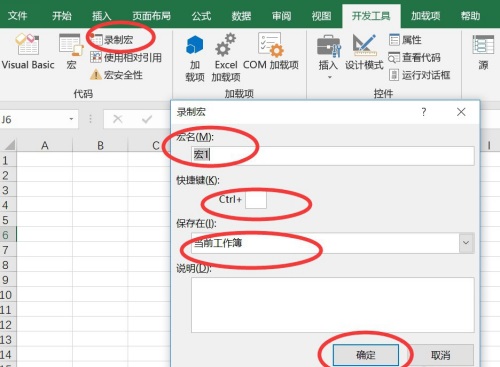The height and width of the screenshot is (367, 500).
Task: Click the Ctrl+ shortcut key box
Action: point(256,200)
